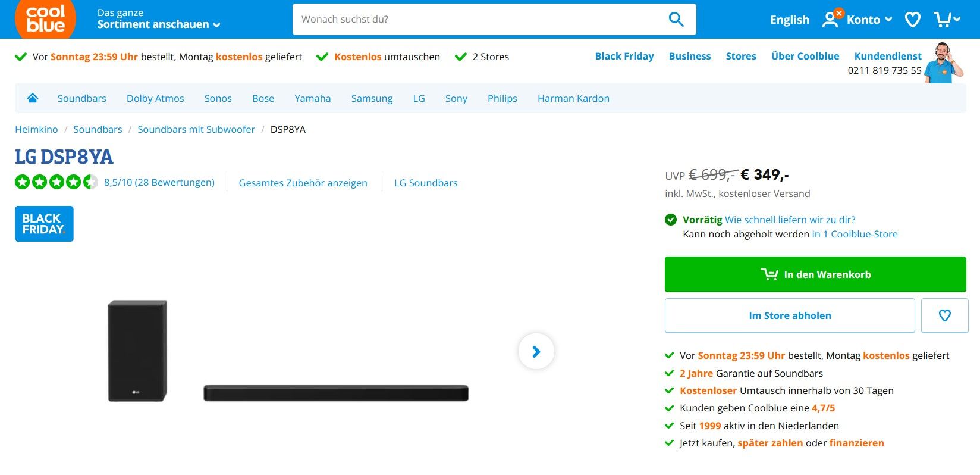Expand the cart dropdown chevron
The height and width of the screenshot is (475, 980).
click(956, 19)
